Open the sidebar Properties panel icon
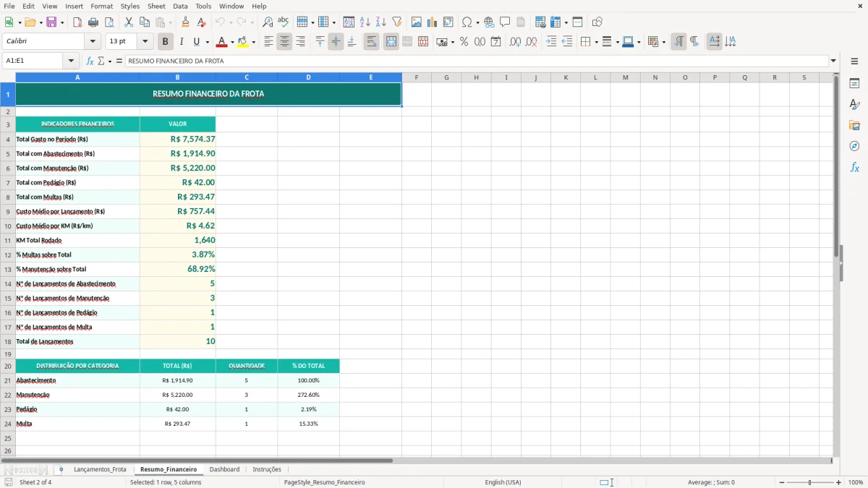The height and width of the screenshot is (488, 868). coord(854,83)
